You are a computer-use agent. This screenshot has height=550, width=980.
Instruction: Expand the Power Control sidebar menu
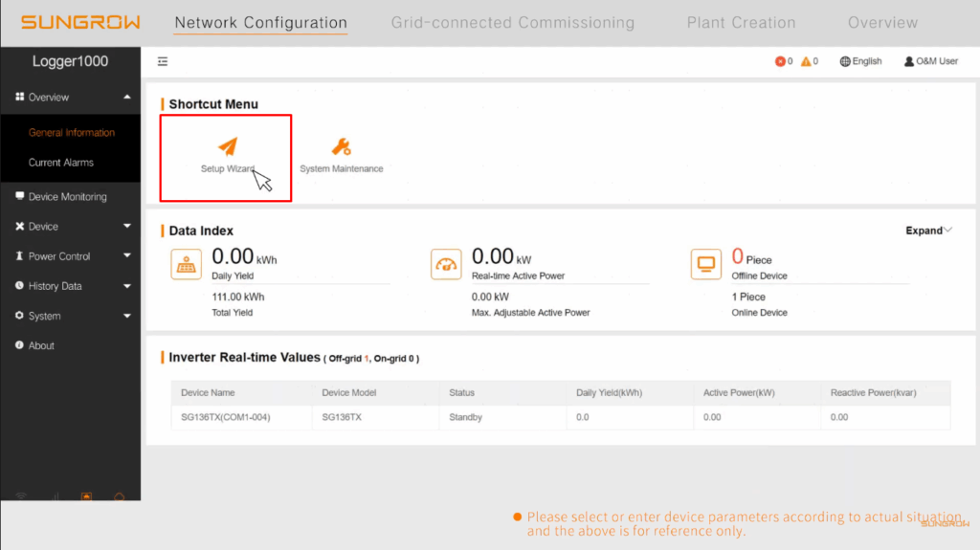tap(70, 256)
